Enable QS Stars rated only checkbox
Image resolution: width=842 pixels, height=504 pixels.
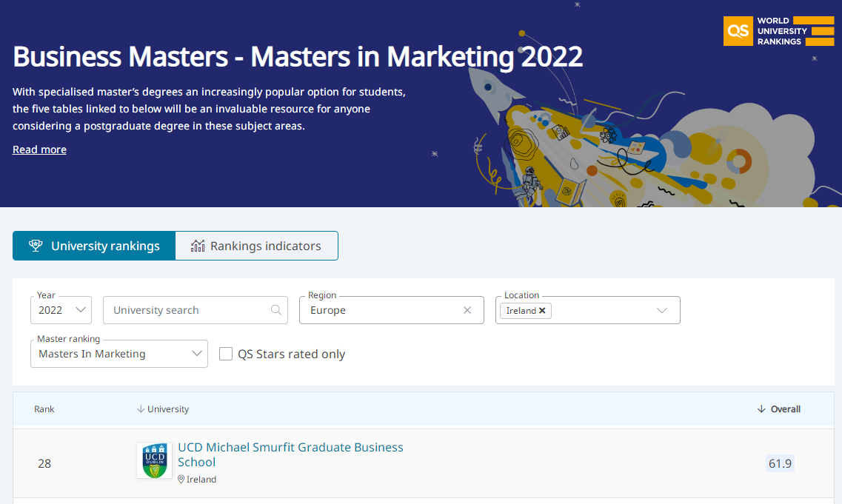(226, 354)
